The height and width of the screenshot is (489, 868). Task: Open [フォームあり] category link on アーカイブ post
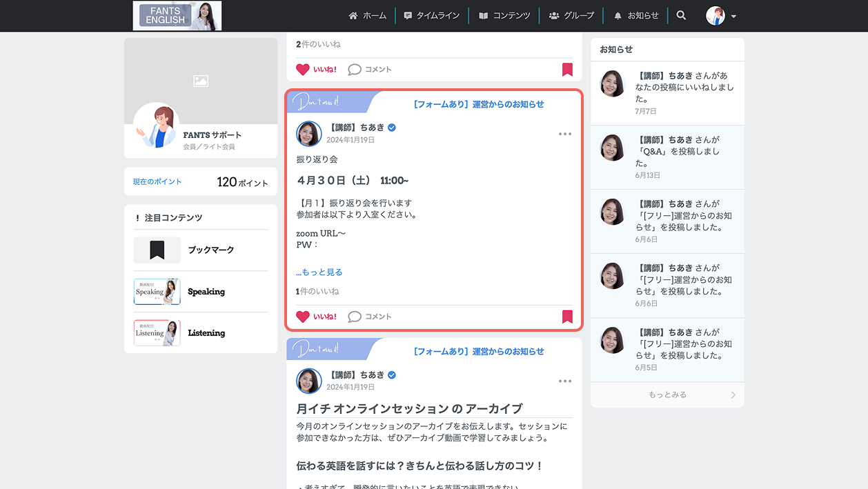479,351
